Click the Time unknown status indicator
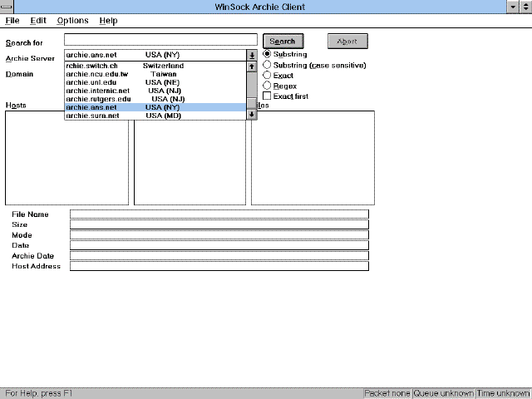This screenshot has height=399, width=532. click(503, 393)
